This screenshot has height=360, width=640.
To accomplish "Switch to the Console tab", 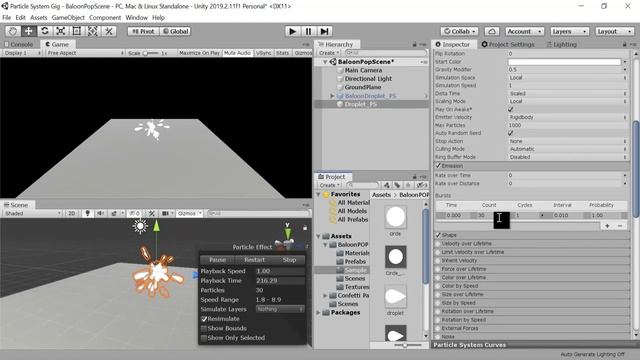I will click(x=19, y=44).
